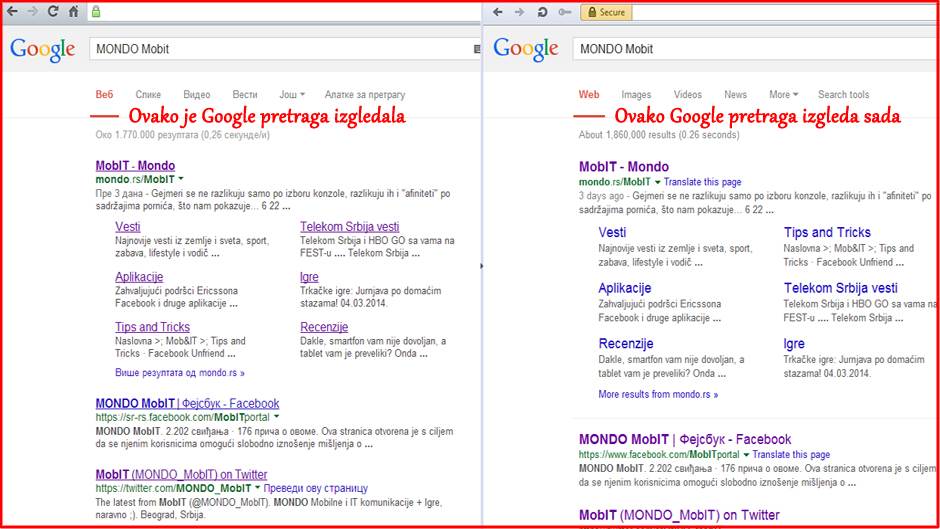
Task: Open underlined Telekom Srbija vesti sitelink in left window
Action: pyautogui.click(x=350, y=227)
